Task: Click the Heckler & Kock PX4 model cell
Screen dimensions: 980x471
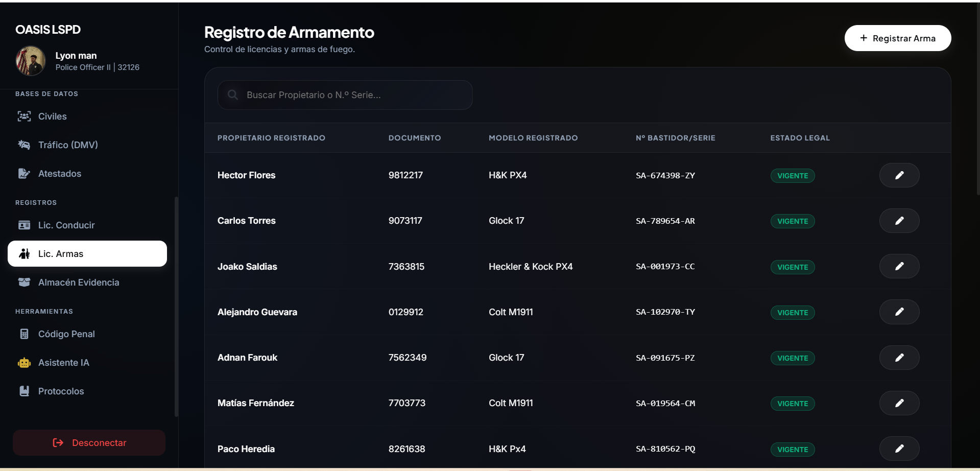Action: point(531,267)
